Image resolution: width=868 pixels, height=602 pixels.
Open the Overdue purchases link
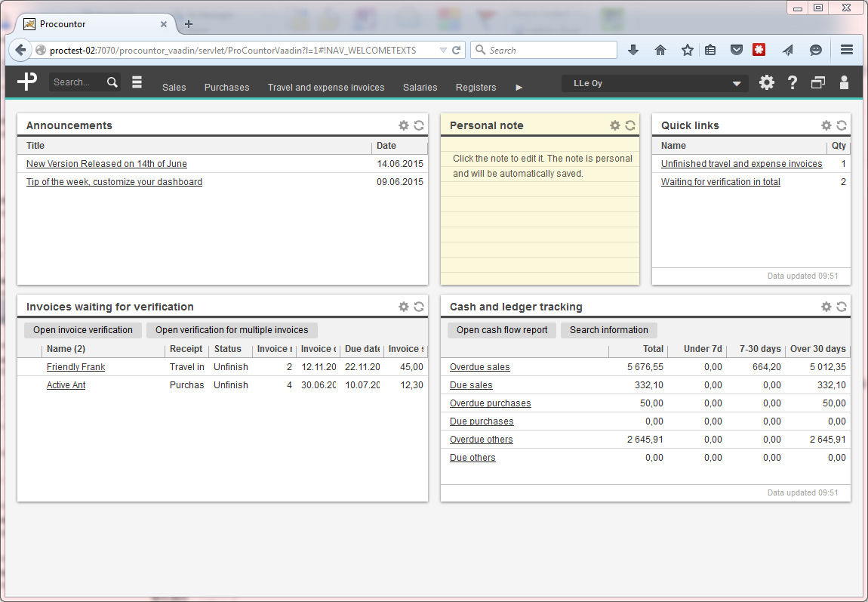[491, 404]
